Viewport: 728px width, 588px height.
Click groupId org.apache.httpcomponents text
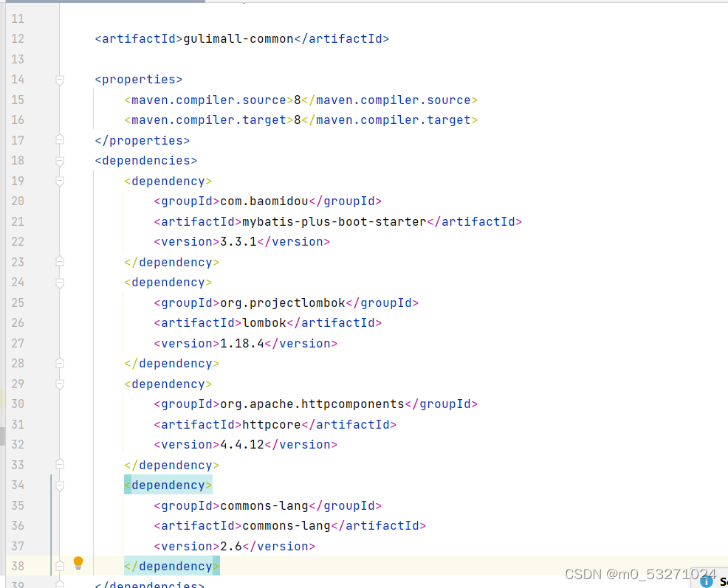[x=312, y=404]
